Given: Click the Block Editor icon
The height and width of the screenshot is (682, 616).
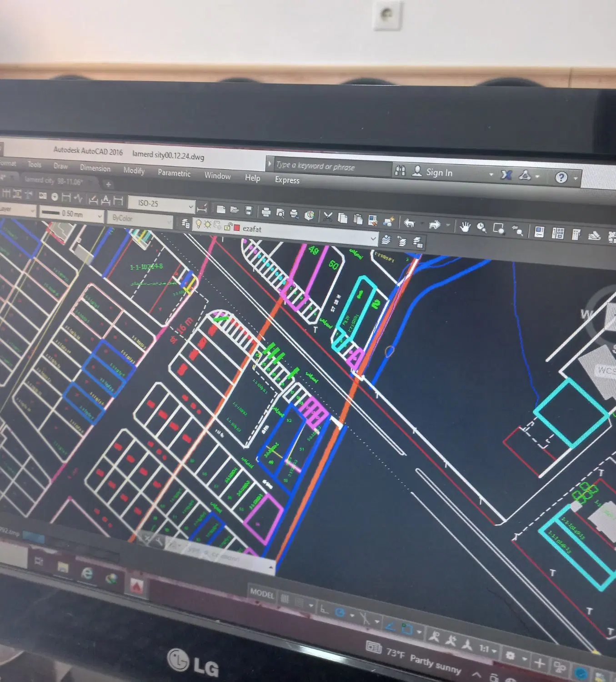Looking at the screenshot, I should [389, 221].
